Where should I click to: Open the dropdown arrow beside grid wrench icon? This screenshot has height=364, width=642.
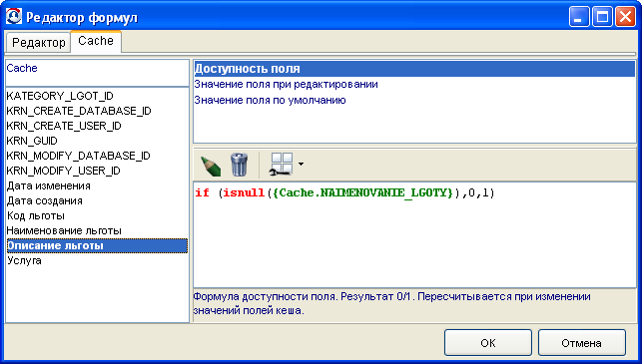coord(301,165)
